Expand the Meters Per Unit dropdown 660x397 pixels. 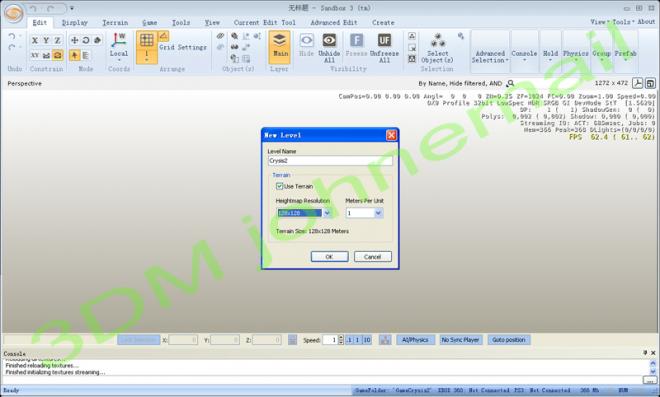point(378,213)
